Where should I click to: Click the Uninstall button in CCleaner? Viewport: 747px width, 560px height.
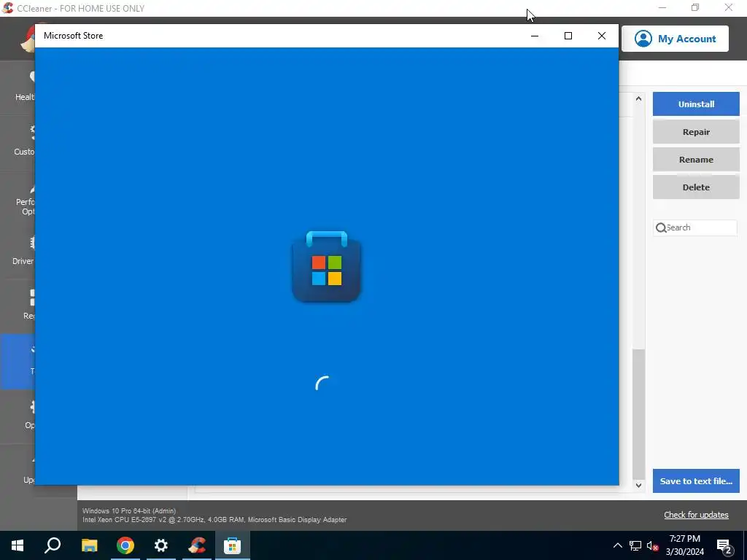click(x=696, y=104)
